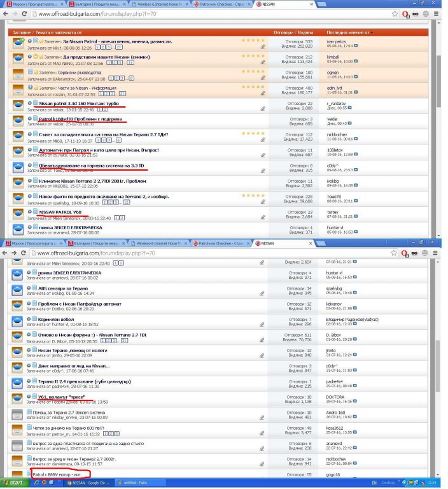Click the red Opera-style extension icon, top browser
Image resolution: width=448 pixels, height=489 pixels.
(x=405, y=14)
